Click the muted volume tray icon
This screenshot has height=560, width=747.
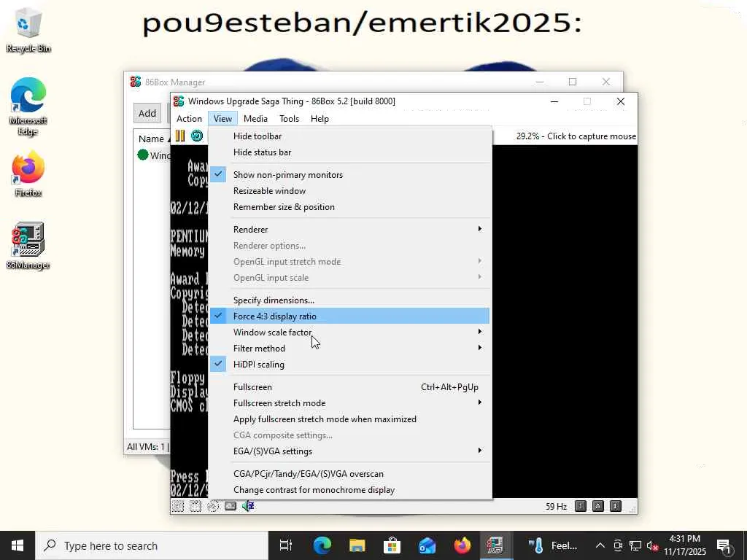(652, 545)
